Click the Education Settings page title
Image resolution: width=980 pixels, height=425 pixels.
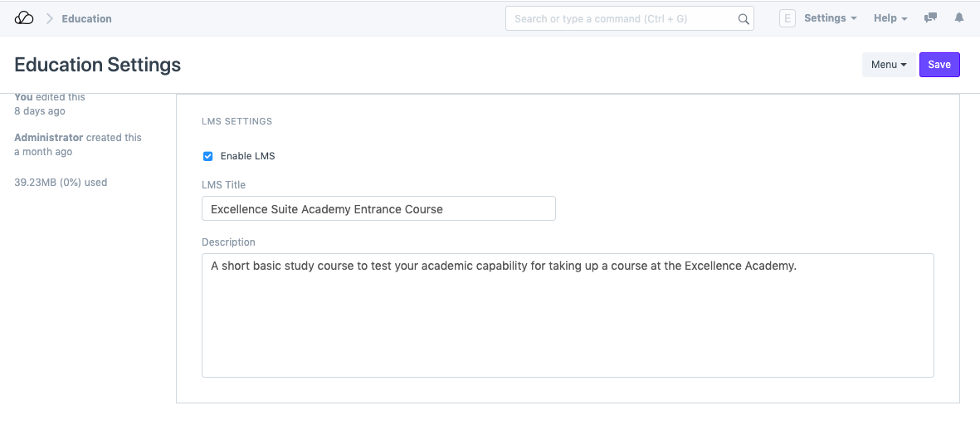click(98, 65)
